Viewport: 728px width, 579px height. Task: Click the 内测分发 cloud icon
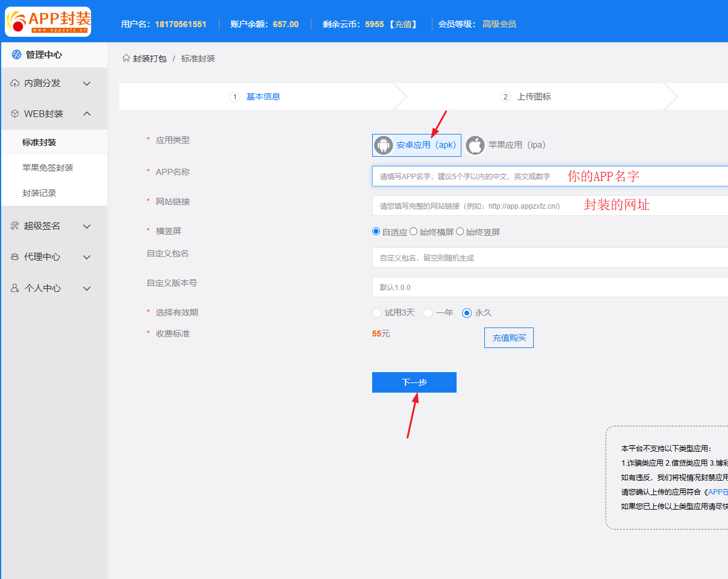click(15, 83)
